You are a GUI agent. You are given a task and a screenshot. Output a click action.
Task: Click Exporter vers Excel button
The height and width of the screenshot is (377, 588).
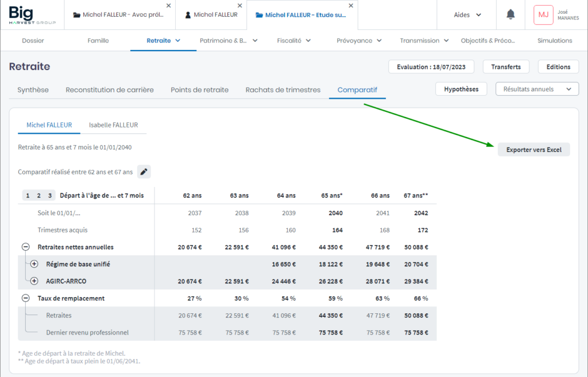(533, 150)
